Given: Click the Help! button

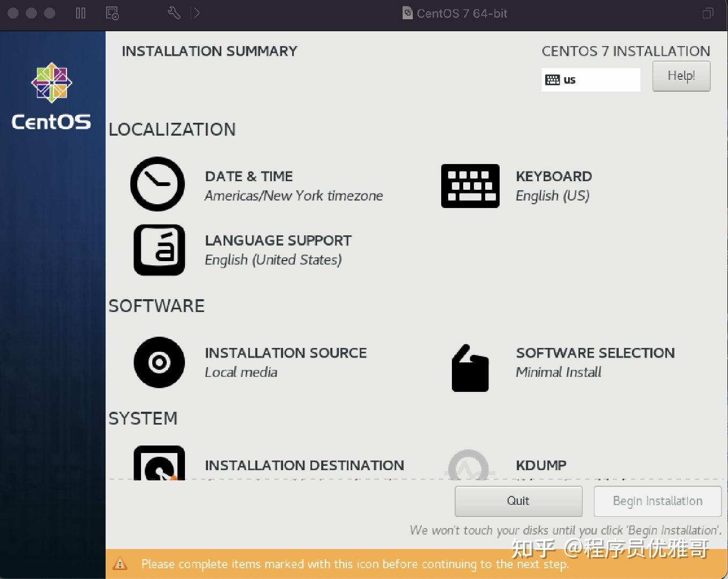Looking at the screenshot, I should (x=681, y=76).
